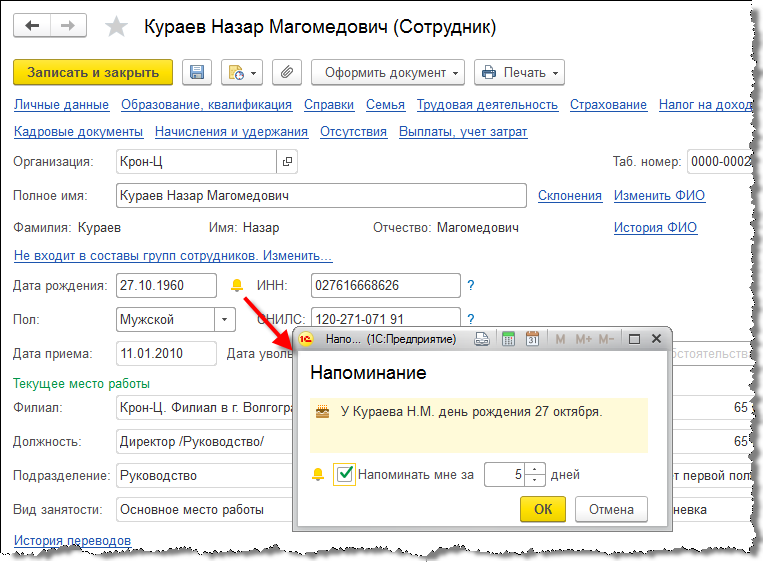Click Вид занятости field Основное место работы
This screenshot has height=562, width=763.
click(x=204, y=509)
